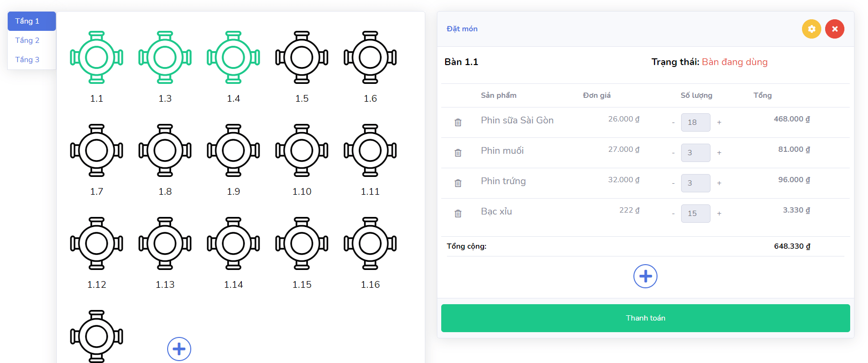The width and height of the screenshot is (868, 363).
Task: Click status text Bàn đang dùng
Action: pyautogui.click(x=735, y=62)
